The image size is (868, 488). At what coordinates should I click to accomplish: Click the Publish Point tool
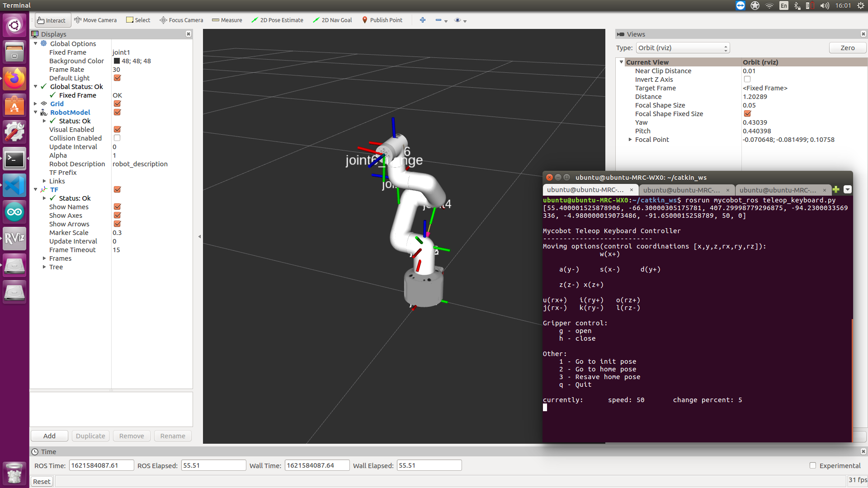pos(382,20)
